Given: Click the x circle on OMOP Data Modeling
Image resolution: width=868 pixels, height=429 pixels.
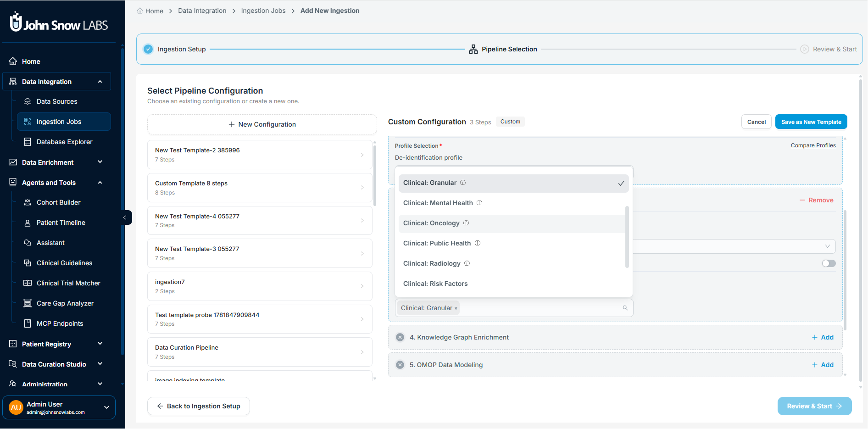Looking at the screenshot, I should coord(400,365).
